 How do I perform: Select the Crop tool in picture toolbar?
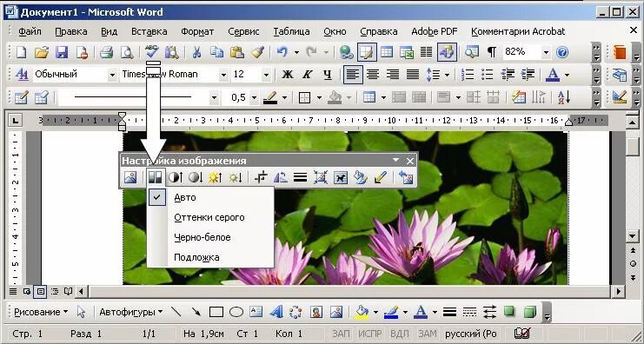pos(261,178)
